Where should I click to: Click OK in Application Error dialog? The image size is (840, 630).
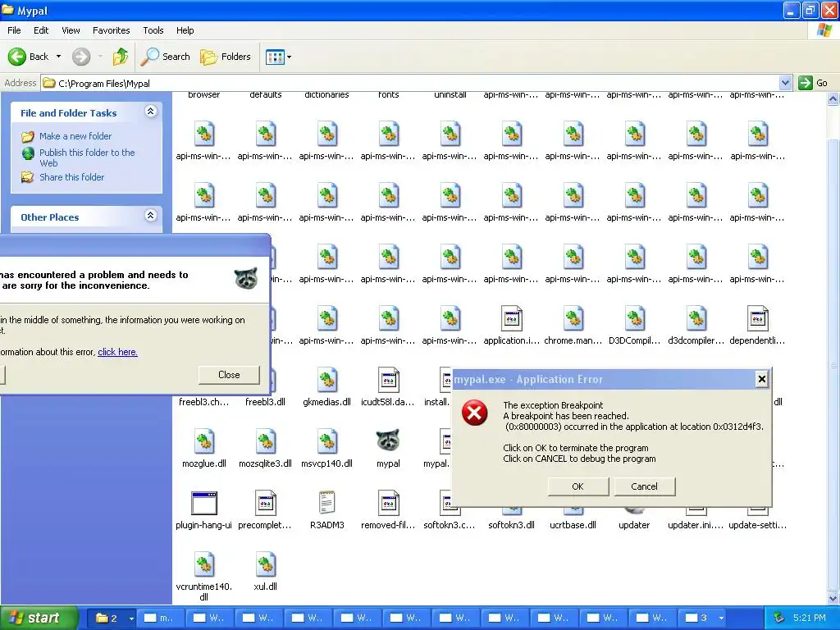click(577, 486)
